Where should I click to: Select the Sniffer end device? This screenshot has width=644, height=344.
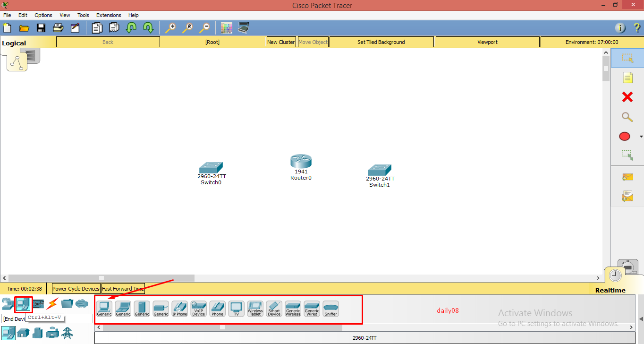(330, 309)
